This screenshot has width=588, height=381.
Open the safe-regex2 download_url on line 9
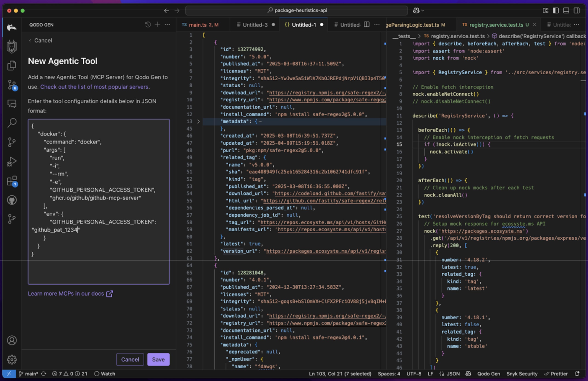pos(328,92)
